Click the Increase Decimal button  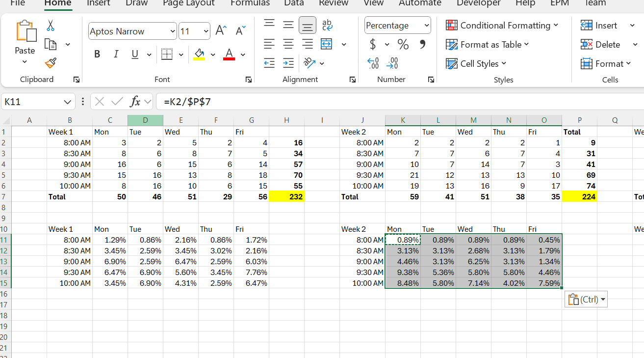point(373,63)
